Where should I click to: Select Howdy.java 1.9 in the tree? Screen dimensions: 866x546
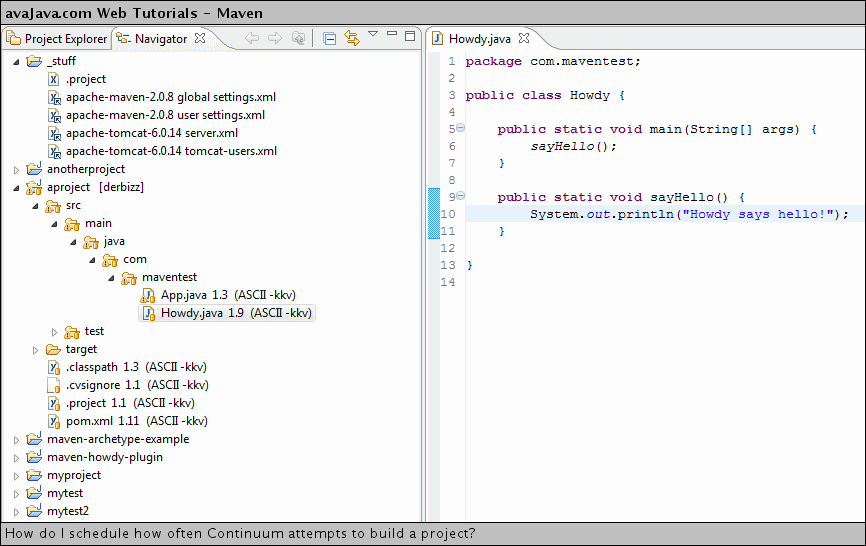pos(236,313)
